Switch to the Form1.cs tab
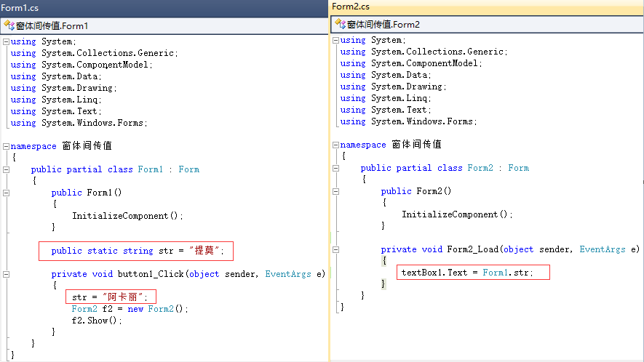This screenshot has height=362, width=644. (x=20, y=8)
